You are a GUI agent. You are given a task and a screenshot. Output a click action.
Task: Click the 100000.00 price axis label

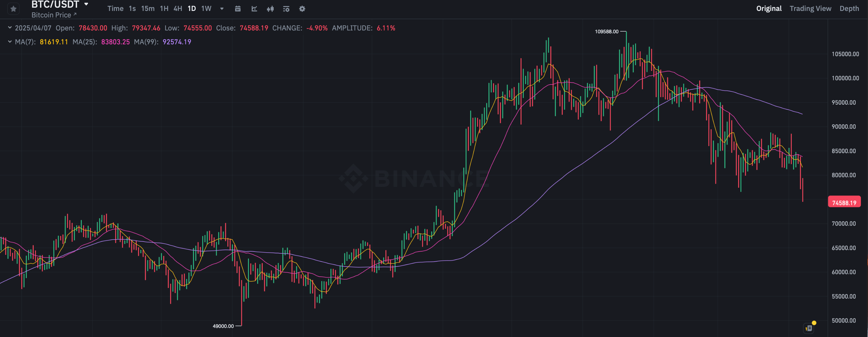pos(845,78)
